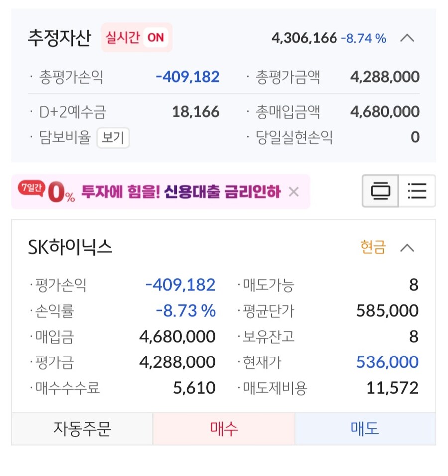448x476 pixels.
Task: Click the 평가손익 -409,182 value
Action: [x=181, y=285]
